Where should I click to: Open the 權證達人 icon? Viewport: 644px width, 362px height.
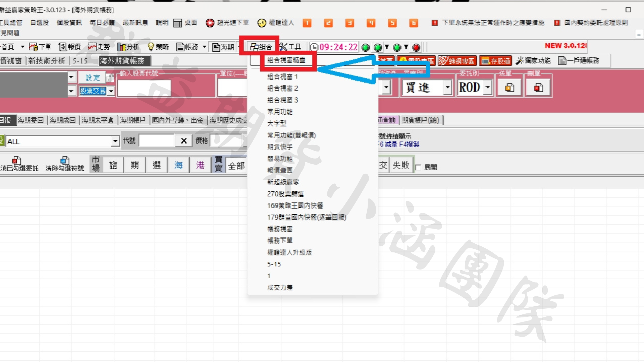point(262,23)
